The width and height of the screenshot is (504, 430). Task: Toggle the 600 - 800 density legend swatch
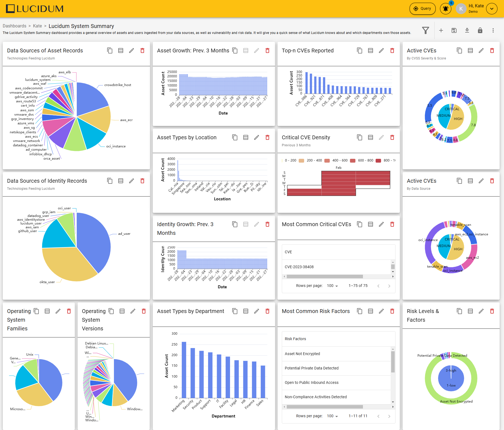coord(353,160)
